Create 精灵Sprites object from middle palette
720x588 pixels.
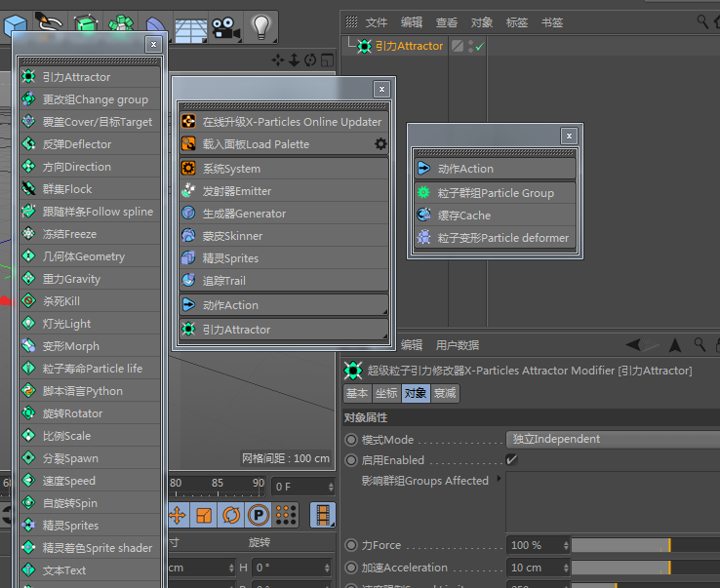(x=284, y=258)
